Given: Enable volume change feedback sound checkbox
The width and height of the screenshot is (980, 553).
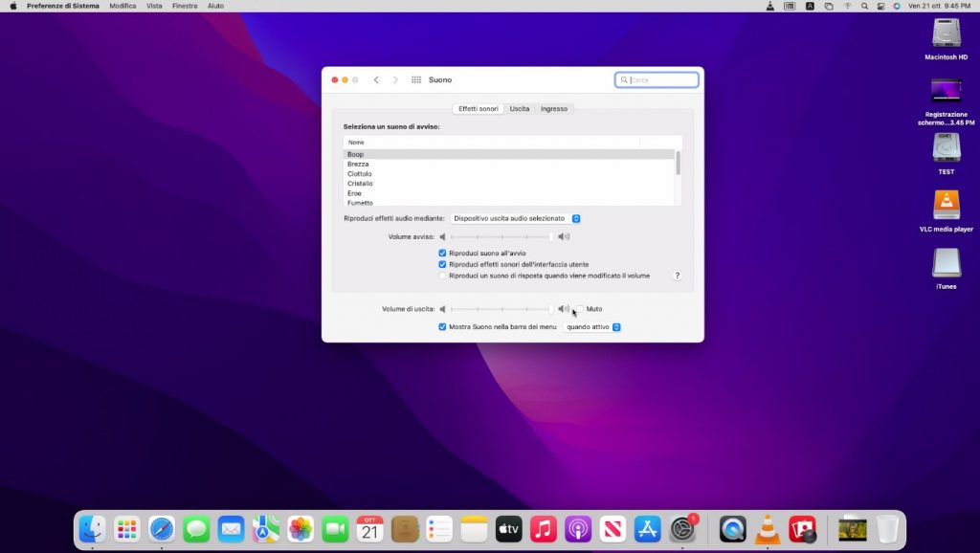Looking at the screenshot, I should pyautogui.click(x=442, y=276).
